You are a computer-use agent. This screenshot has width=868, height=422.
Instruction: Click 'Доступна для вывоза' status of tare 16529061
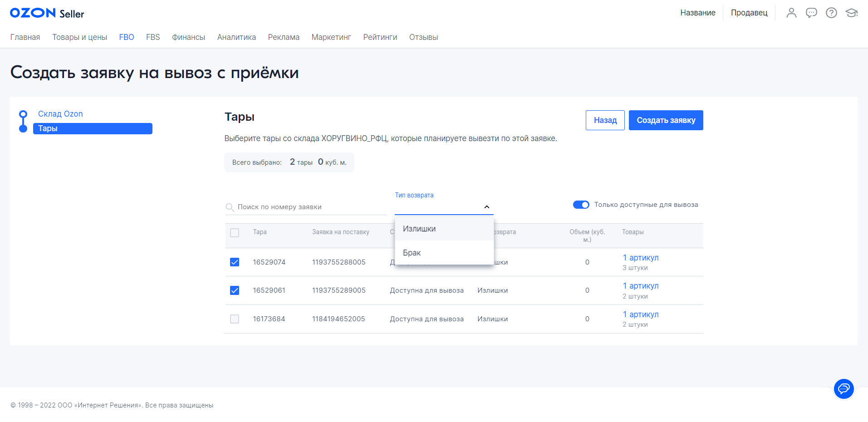click(x=427, y=290)
